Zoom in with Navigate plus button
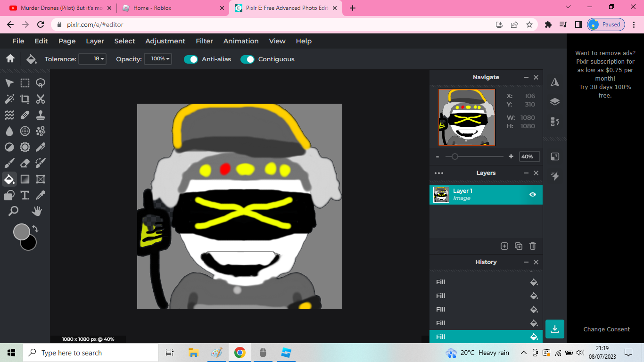This screenshot has height=362, width=644. click(511, 156)
